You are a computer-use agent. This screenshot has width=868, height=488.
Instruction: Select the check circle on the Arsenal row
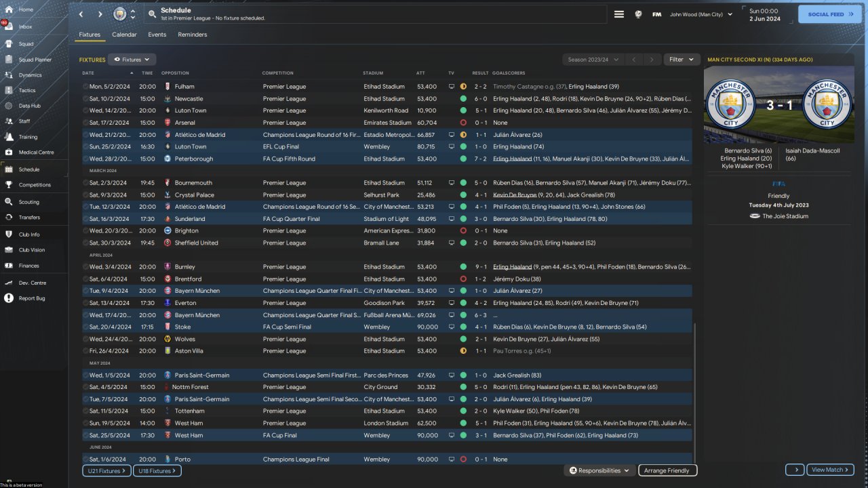pyautogui.click(x=85, y=123)
